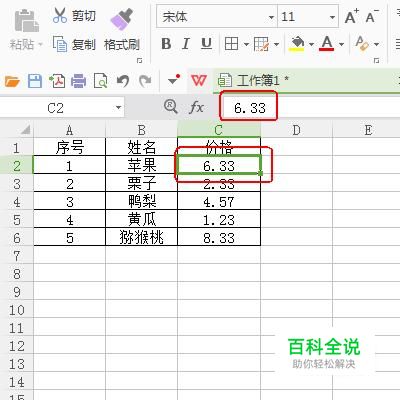Screen dimensions: 400x400
Task: Click the Name Box showing C2
Action: click(x=55, y=108)
